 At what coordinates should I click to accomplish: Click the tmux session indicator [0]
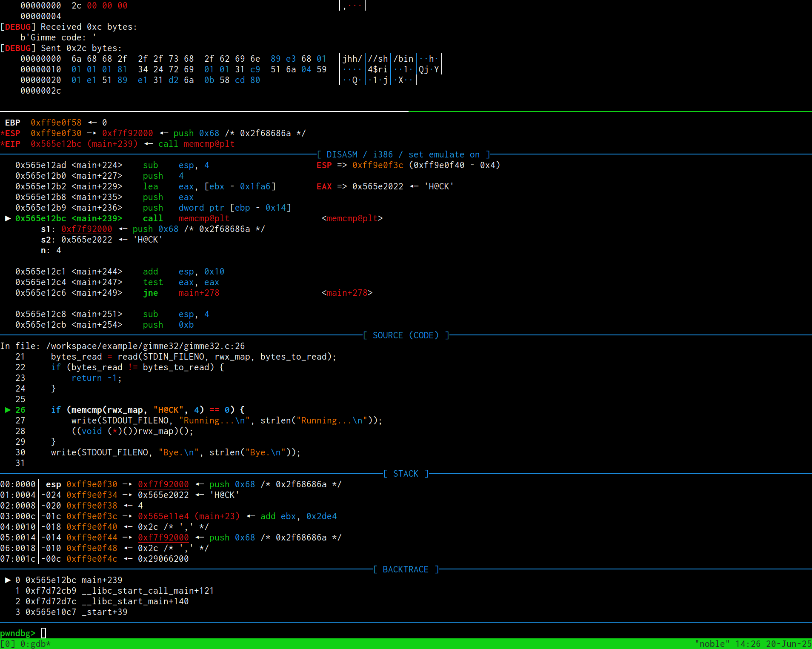(8, 644)
